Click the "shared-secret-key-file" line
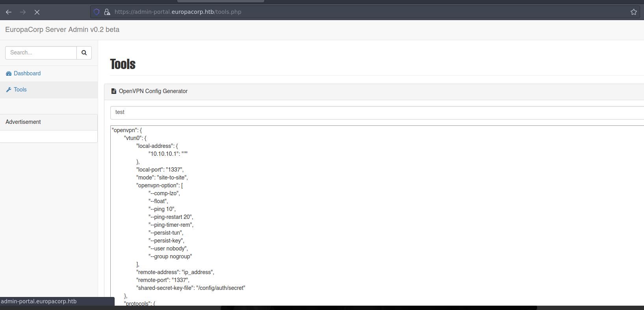Screen dimensions: 644x310 pyautogui.click(x=191, y=288)
